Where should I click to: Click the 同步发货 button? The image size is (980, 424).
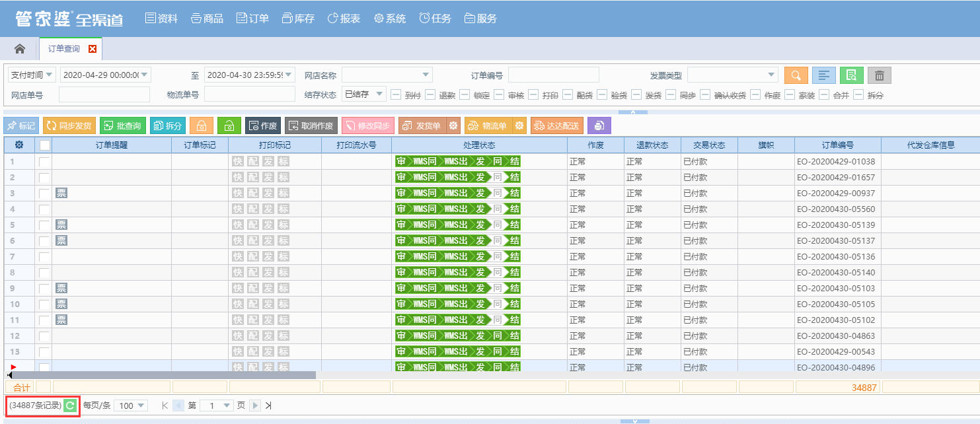tap(69, 125)
